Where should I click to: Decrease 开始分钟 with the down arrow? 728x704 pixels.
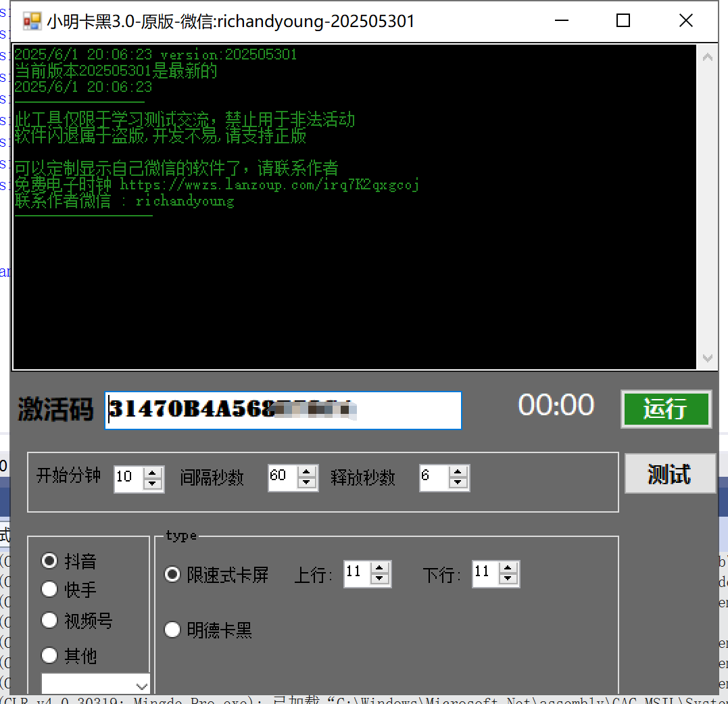tap(153, 484)
